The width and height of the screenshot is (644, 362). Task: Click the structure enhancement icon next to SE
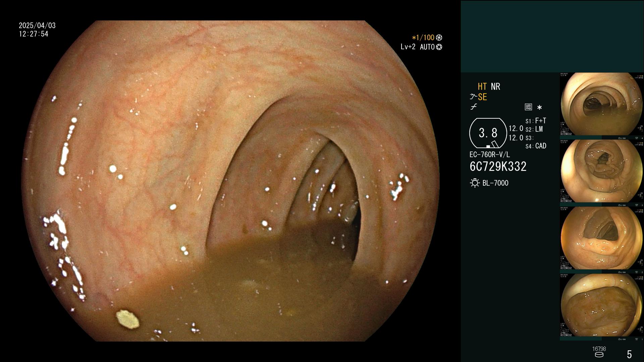point(473,97)
